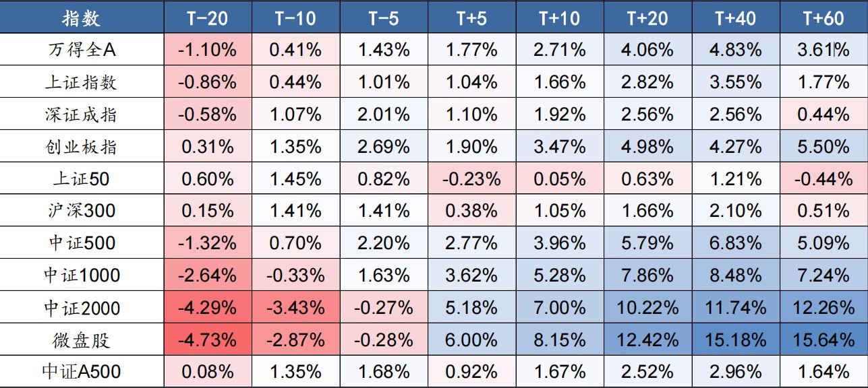
Task: Click the 0.44% cell for 深证成指
Action: tap(823, 115)
